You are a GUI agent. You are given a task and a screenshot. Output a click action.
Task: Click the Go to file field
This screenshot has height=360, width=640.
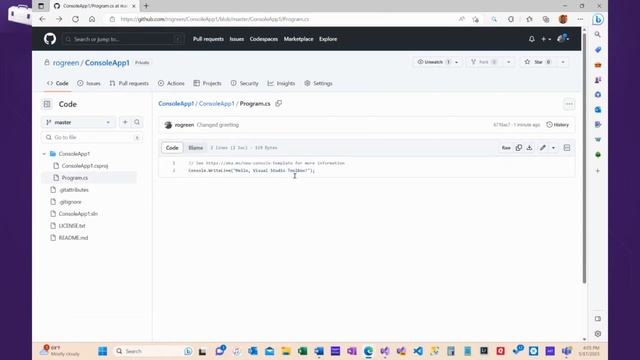click(92, 138)
